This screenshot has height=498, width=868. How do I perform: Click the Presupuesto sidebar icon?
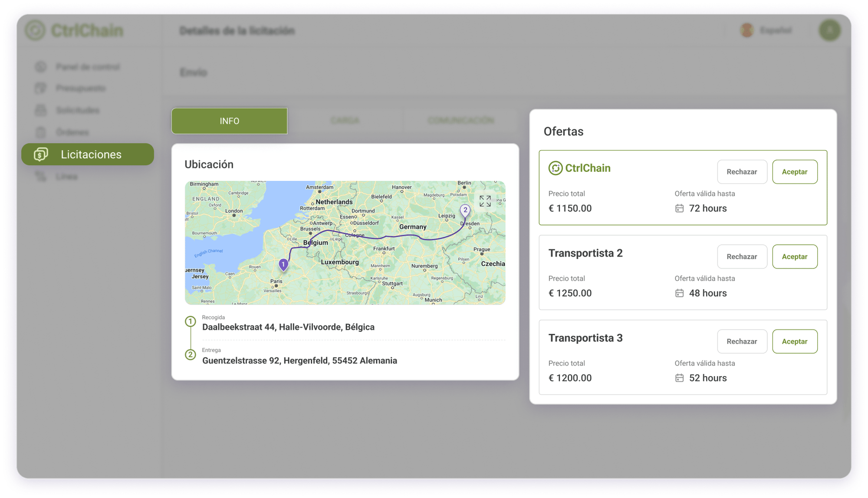(40, 88)
